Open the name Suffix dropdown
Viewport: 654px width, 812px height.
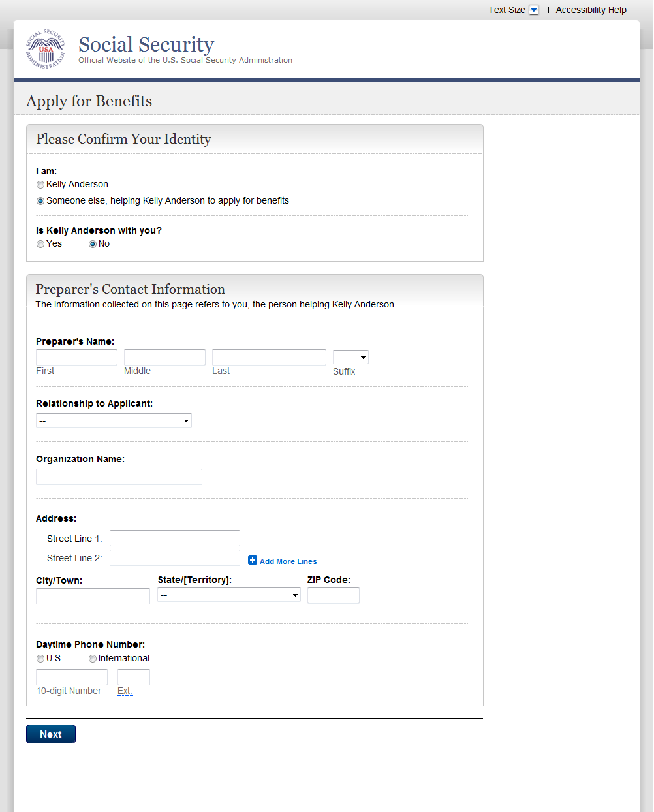(x=350, y=357)
